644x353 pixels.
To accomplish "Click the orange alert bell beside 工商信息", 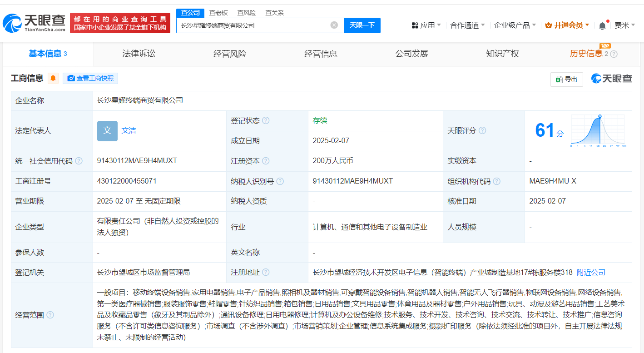I will tap(53, 78).
